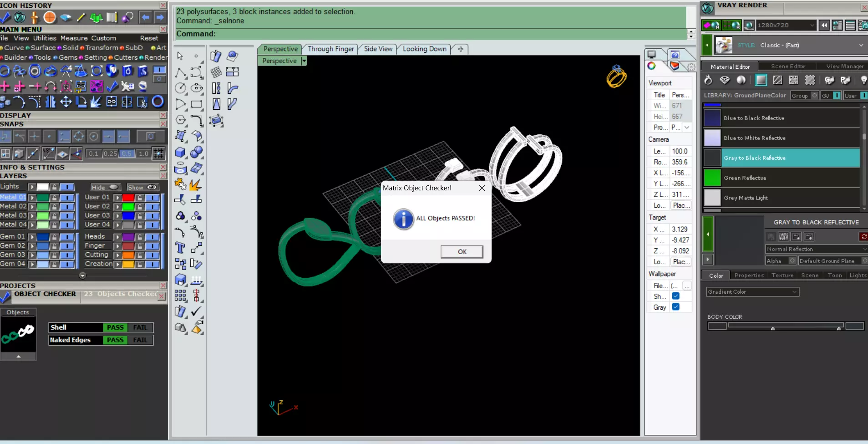Toggle visibility of the User 03 layer
This screenshot has height=444, width=868.
pos(152,216)
